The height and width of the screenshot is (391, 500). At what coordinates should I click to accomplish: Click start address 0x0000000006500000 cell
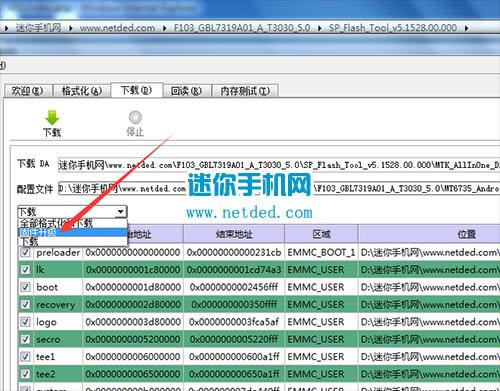[x=133, y=374]
